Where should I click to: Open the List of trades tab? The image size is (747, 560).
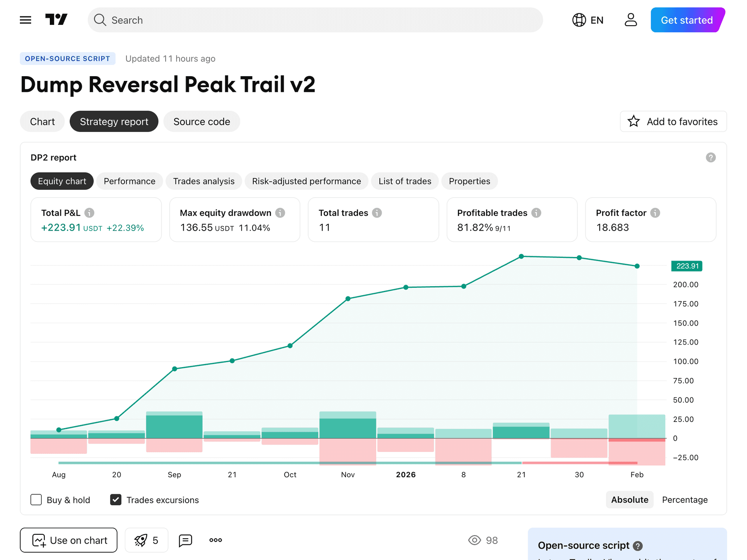(405, 181)
